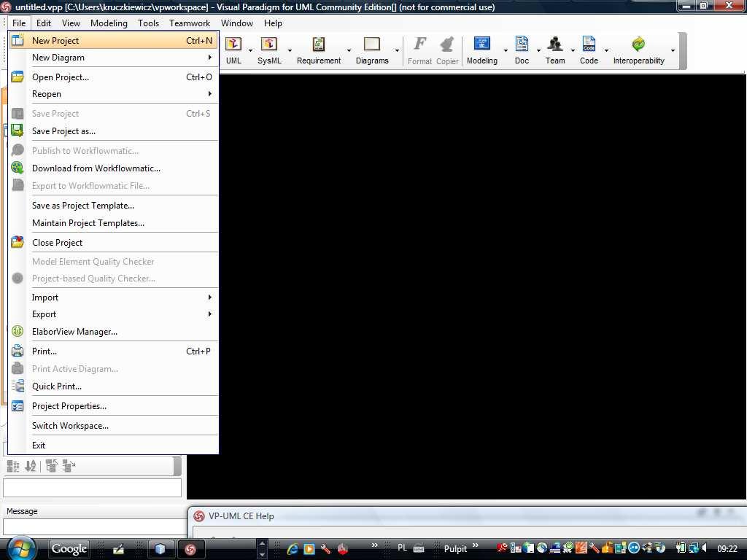
Task: Click the Diagrams toolbar icon
Action: [371, 44]
